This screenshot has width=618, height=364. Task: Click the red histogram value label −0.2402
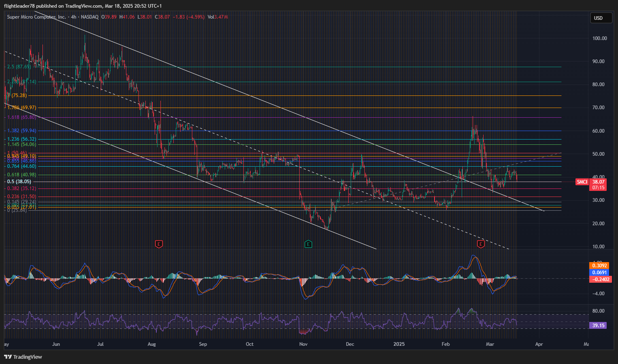click(x=601, y=279)
